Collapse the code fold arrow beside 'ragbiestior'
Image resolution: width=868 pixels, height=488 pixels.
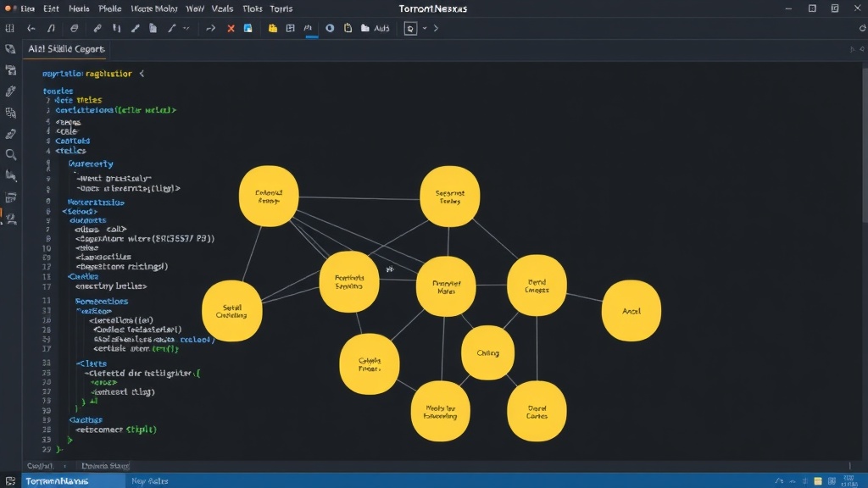click(142, 74)
